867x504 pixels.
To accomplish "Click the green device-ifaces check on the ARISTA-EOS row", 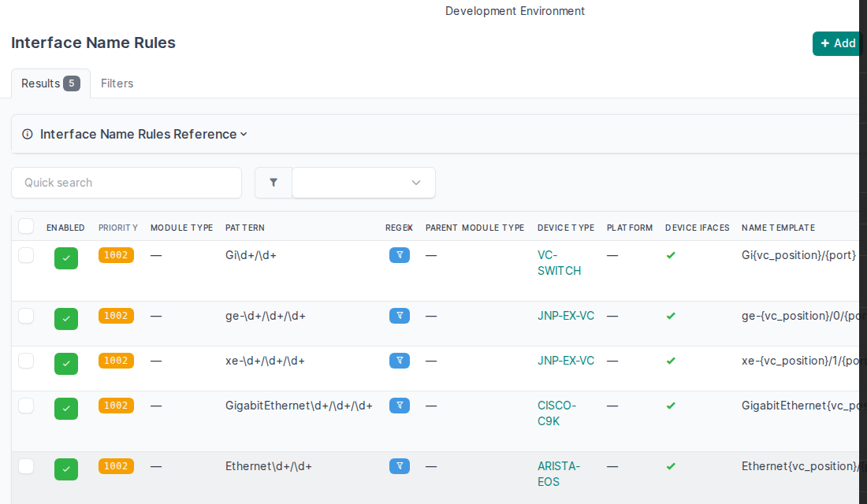I will pyautogui.click(x=671, y=466).
